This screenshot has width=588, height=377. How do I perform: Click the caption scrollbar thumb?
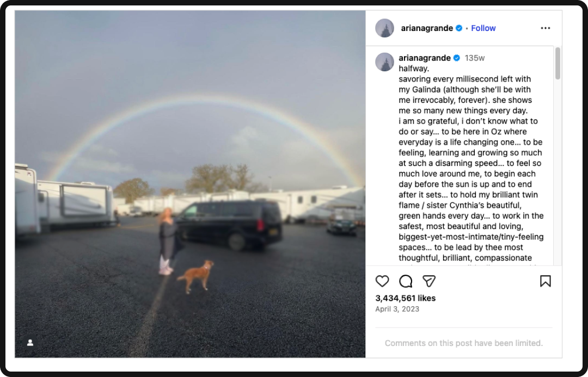tap(558, 63)
